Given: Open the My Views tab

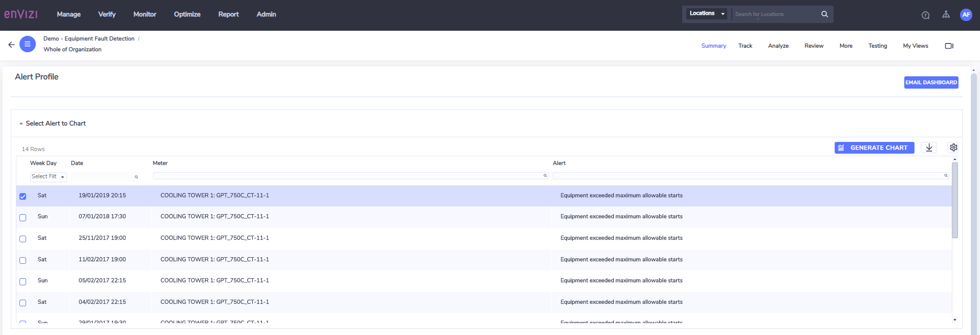Looking at the screenshot, I should pyautogui.click(x=916, y=46).
